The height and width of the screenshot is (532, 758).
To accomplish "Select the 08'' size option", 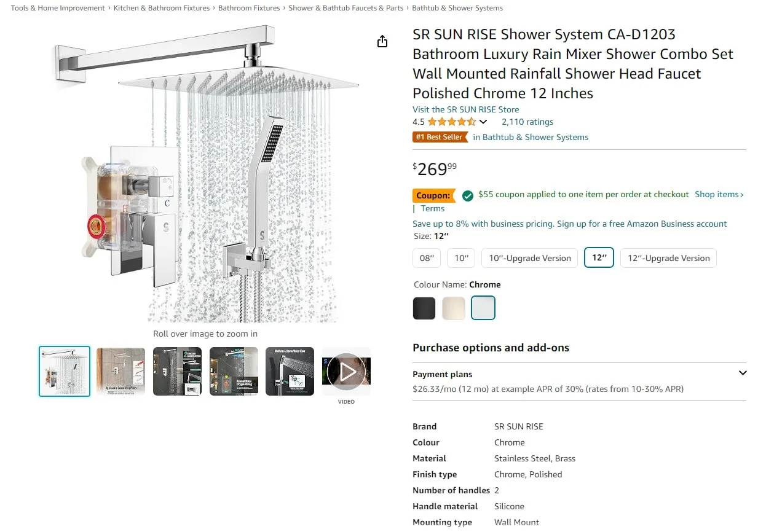I will (x=427, y=258).
